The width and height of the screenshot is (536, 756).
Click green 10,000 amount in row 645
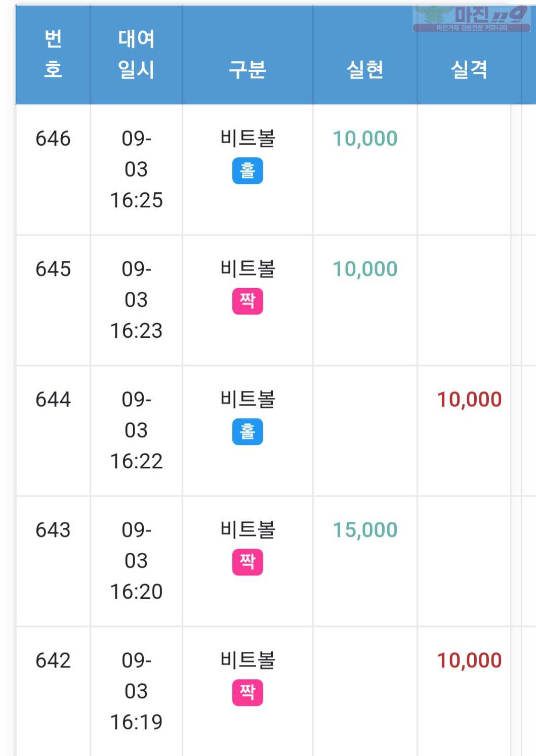click(365, 269)
